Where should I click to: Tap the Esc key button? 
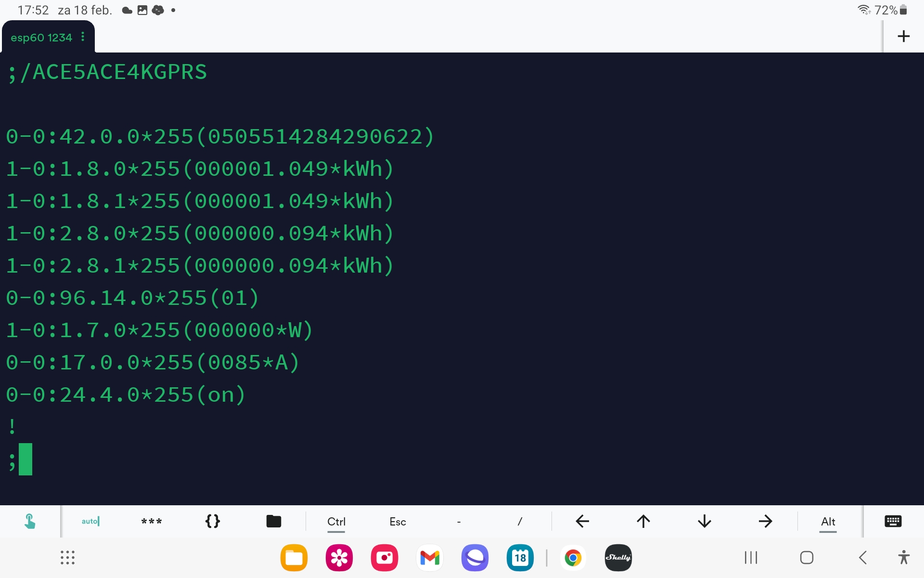click(398, 522)
